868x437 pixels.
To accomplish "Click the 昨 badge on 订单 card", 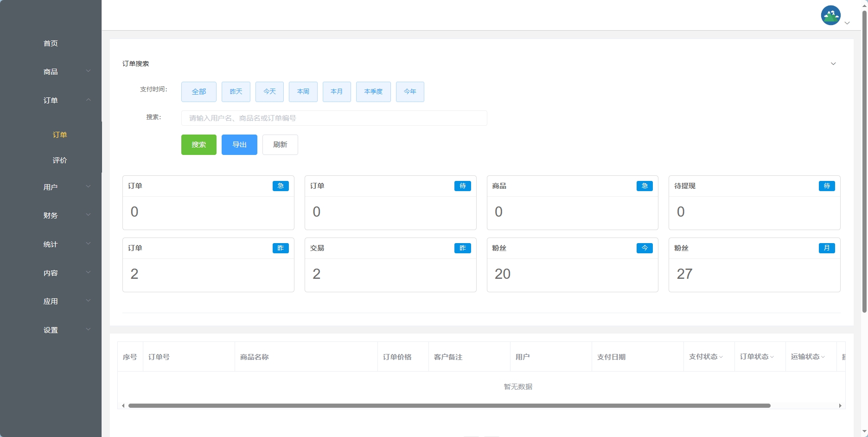I will pos(281,248).
